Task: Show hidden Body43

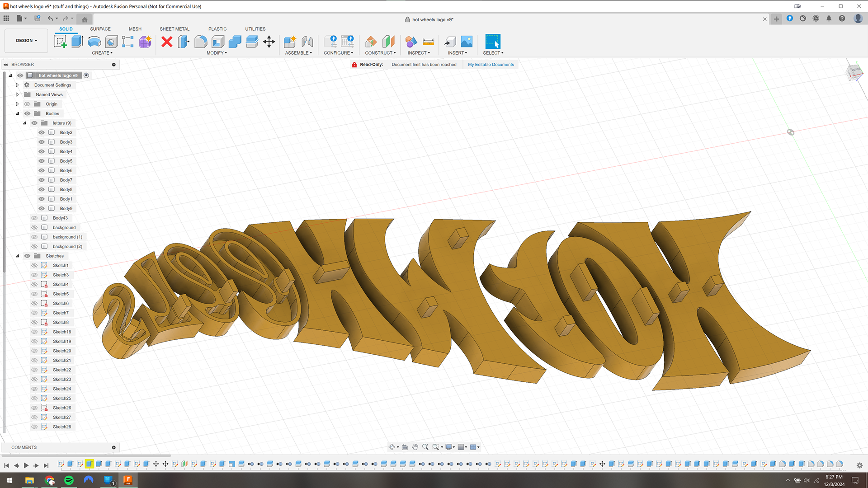Action: pos(34,218)
